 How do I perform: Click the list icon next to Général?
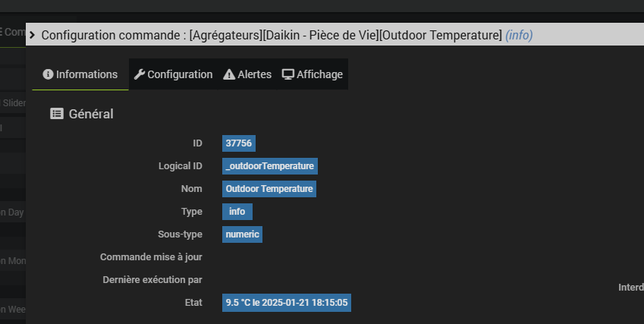click(x=57, y=114)
